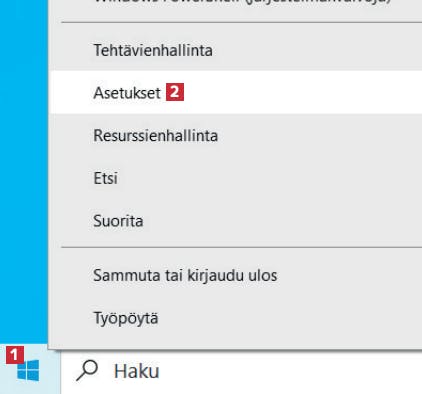Click the separator line below Suorita
The width and height of the screenshot is (422, 394).
242,248
